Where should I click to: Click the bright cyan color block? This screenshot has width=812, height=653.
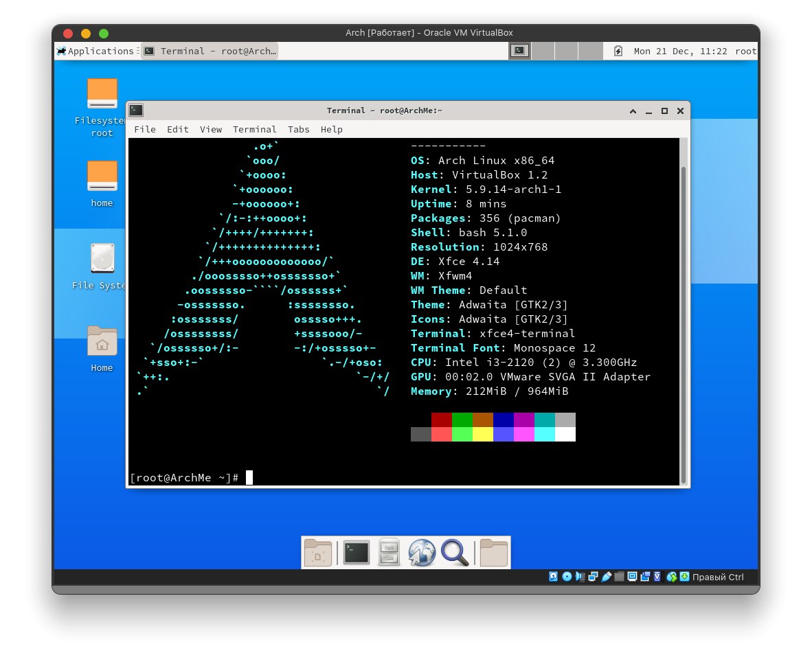pyautogui.click(x=544, y=434)
